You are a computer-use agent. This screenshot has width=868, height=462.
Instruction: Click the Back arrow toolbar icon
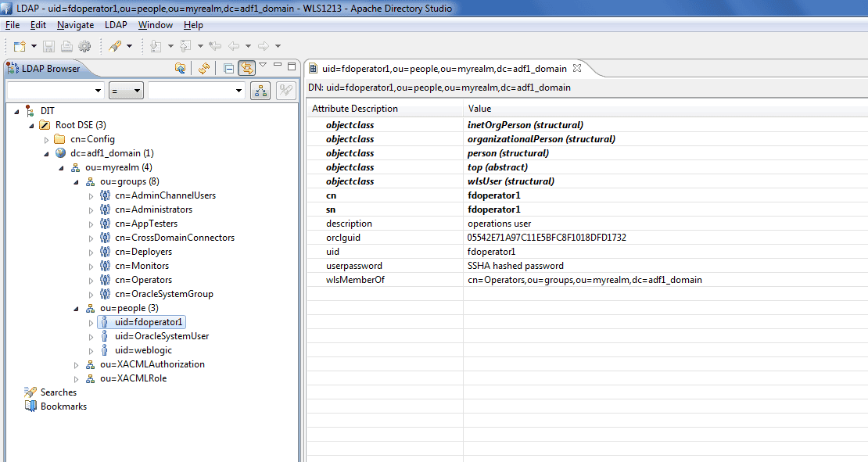(x=234, y=46)
